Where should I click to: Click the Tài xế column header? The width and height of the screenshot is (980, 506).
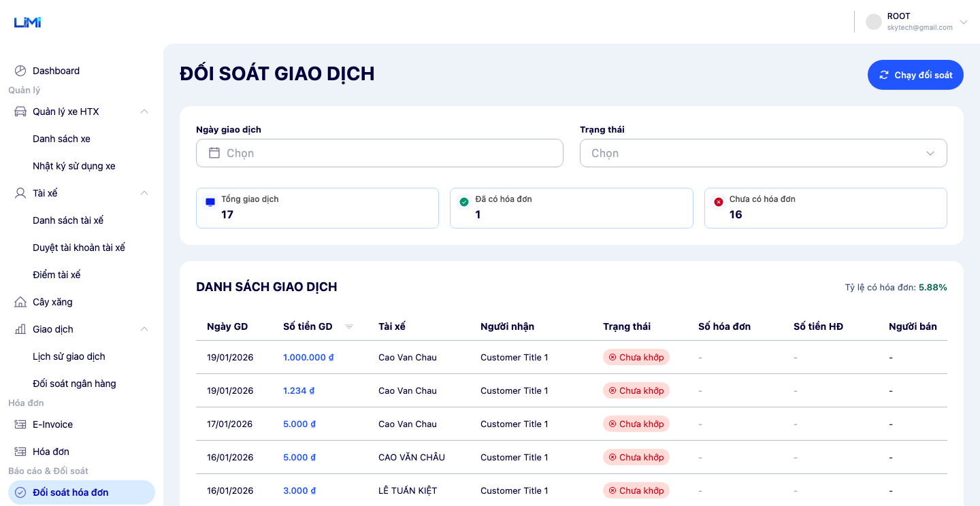(x=392, y=326)
